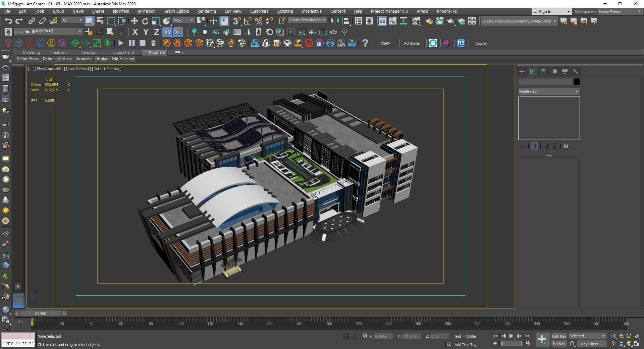The image size is (644, 349).
Task: Toggle Angle Snap
Action: point(248,21)
